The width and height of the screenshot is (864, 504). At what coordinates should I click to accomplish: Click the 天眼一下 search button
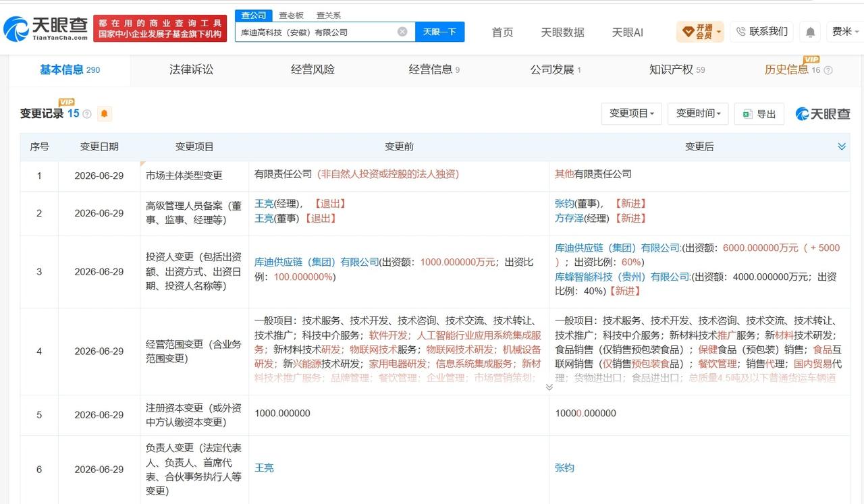(439, 32)
